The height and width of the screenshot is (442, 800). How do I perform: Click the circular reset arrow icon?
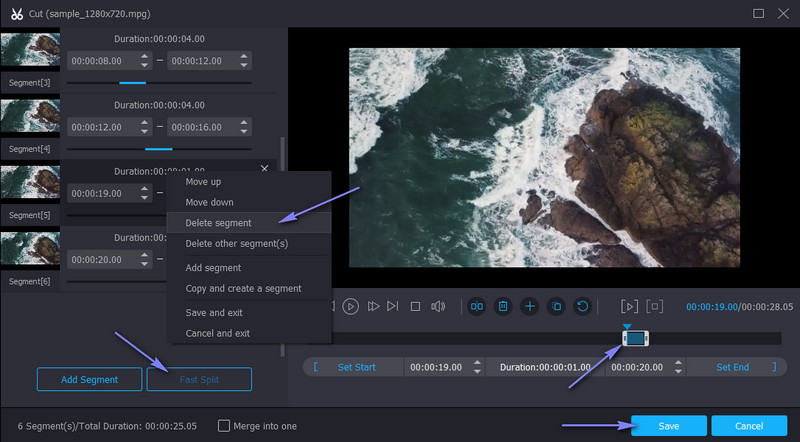(x=582, y=306)
